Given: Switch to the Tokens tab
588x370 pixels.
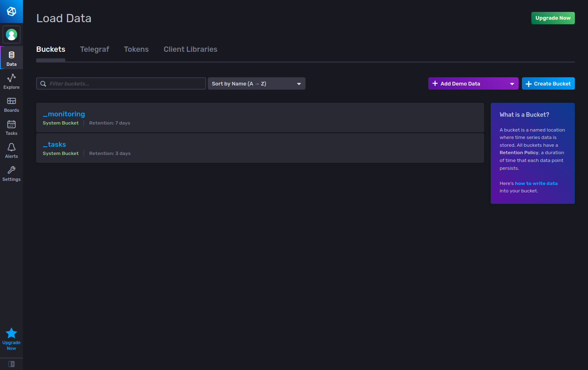Looking at the screenshot, I should click(136, 49).
